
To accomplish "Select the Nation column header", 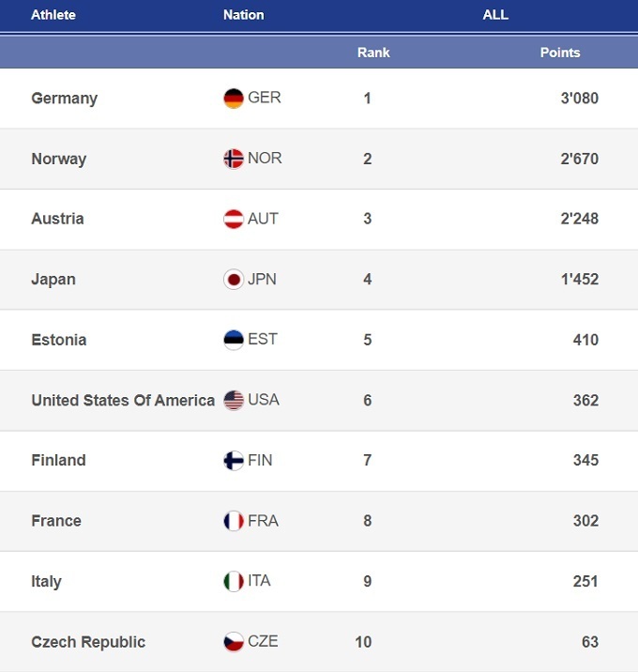I will click(244, 15).
